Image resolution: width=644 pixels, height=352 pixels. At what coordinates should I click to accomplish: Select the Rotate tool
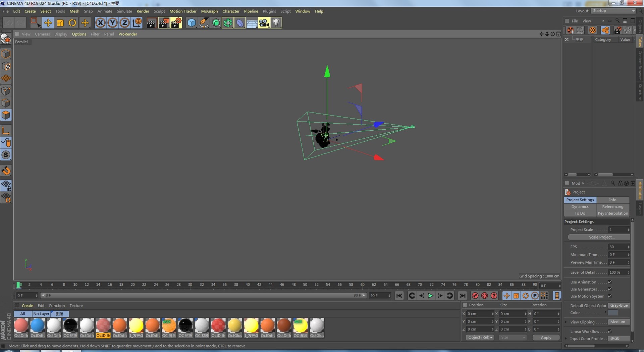[72, 23]
